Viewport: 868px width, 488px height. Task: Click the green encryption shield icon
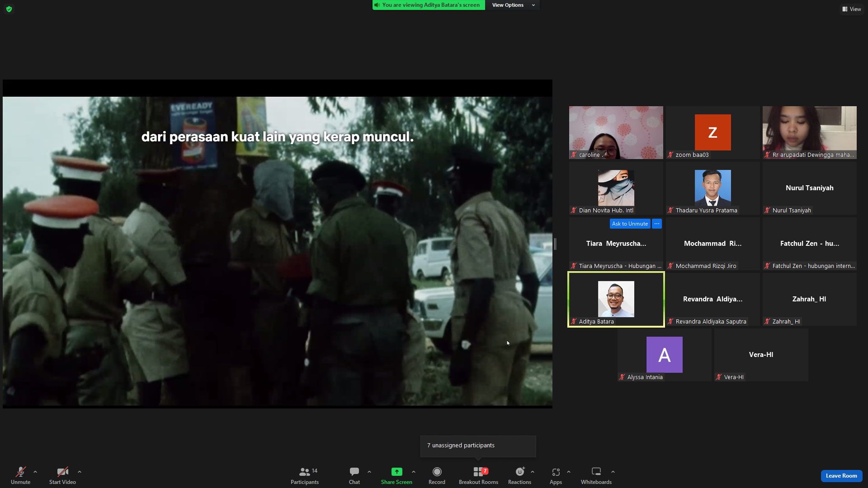pyautogui.click(x=9, y=9)
